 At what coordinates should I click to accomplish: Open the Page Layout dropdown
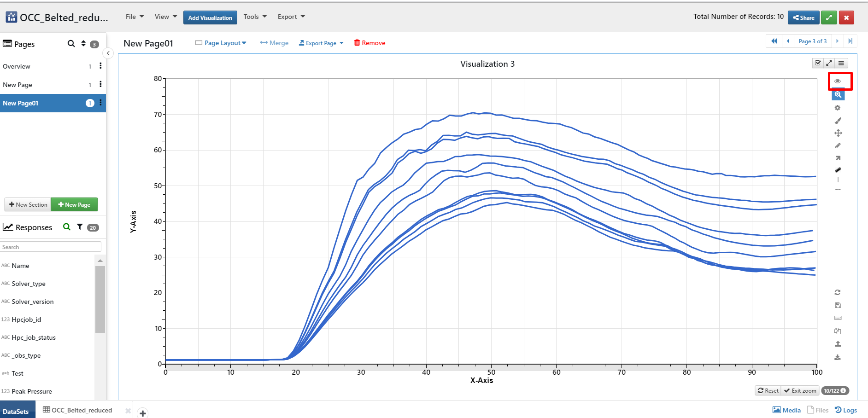pyautogui.click(x=221, y=43)
